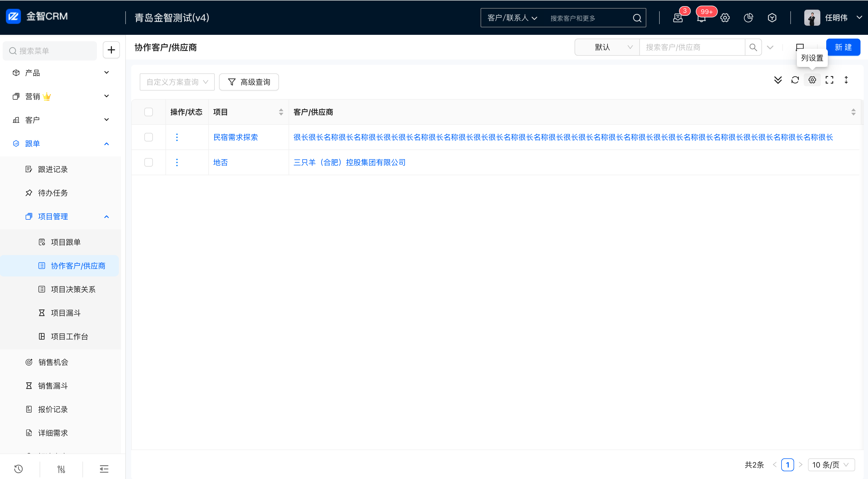This screenshot has width=868, height=479.
Task: Open the settings gear in top bar
Action: (725, 18)
